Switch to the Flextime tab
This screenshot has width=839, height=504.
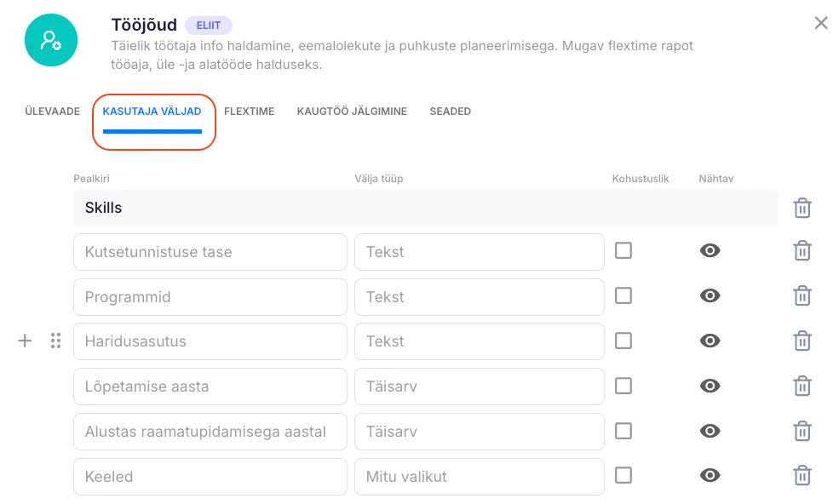point(249,112)
